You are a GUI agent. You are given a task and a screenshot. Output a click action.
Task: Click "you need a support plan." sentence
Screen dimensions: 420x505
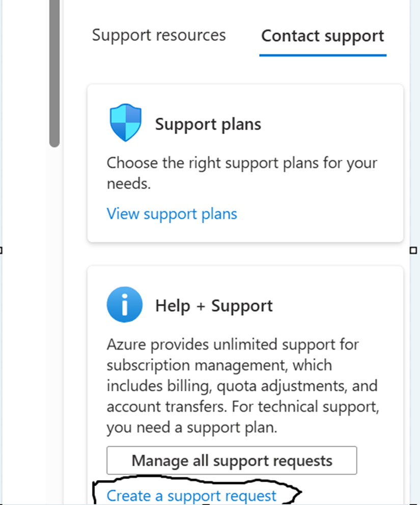coord(192,428)
